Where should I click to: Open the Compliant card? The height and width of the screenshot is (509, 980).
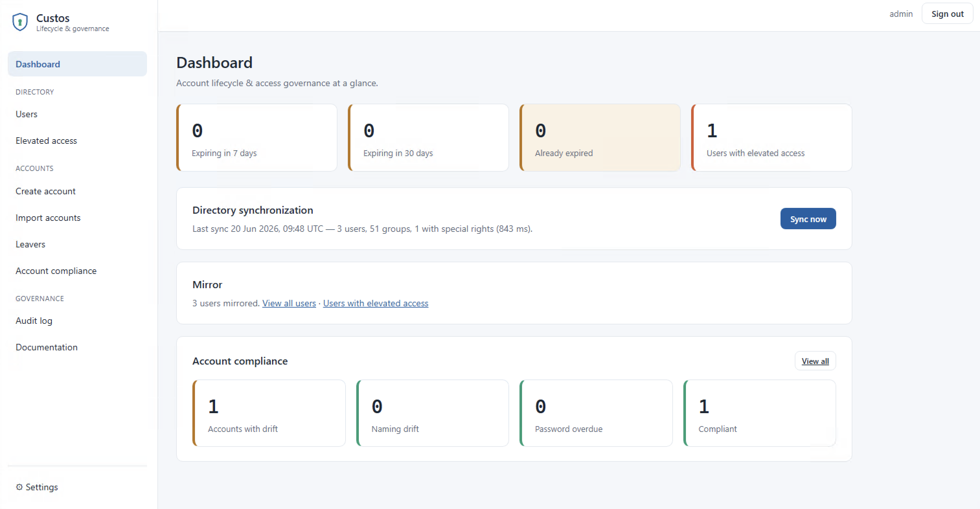[760, 413]
